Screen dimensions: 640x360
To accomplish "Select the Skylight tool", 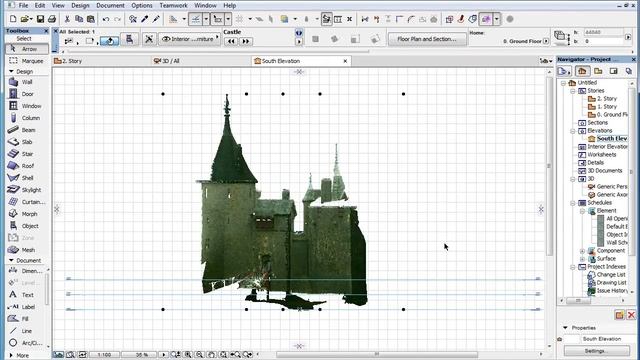I will point(27,190).
